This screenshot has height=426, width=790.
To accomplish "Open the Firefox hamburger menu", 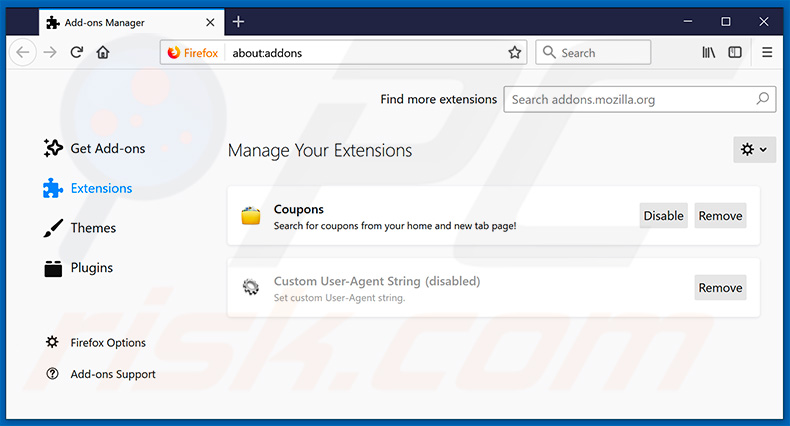I will click(x=767, y=53).
